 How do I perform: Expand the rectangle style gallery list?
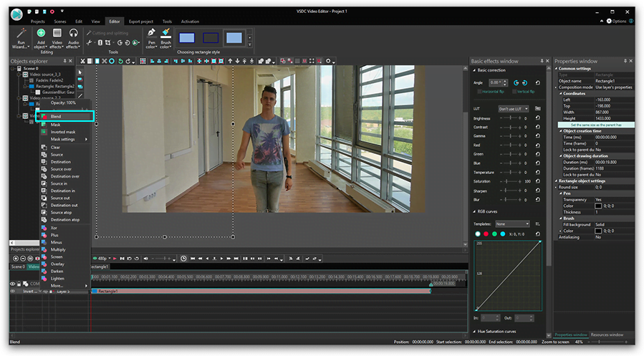click(x=249, y=44)
